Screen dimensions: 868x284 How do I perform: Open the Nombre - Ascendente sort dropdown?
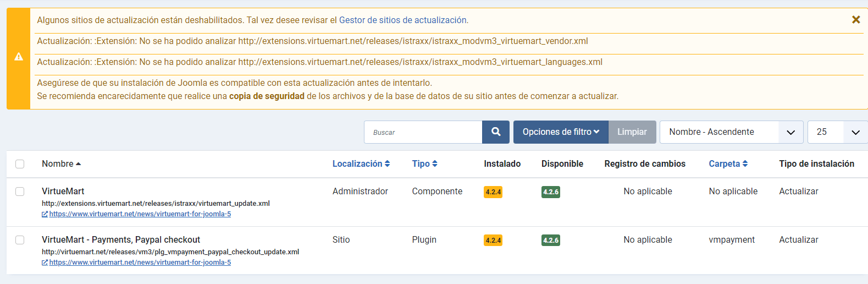coord(732,132)
